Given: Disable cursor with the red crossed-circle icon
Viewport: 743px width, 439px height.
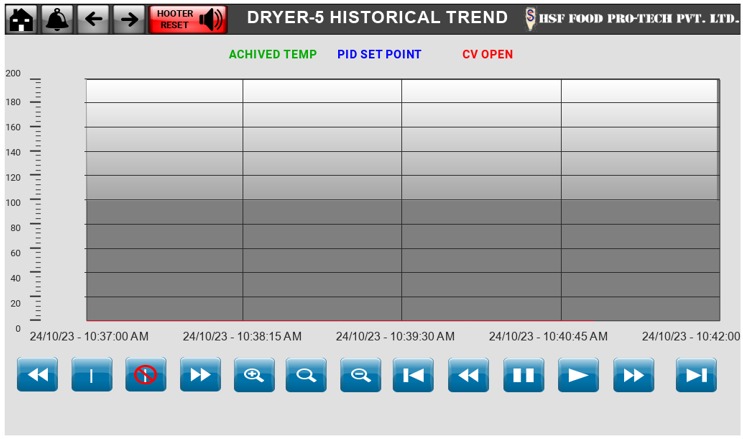Looking at the screenshot, I should coord(146,375).
